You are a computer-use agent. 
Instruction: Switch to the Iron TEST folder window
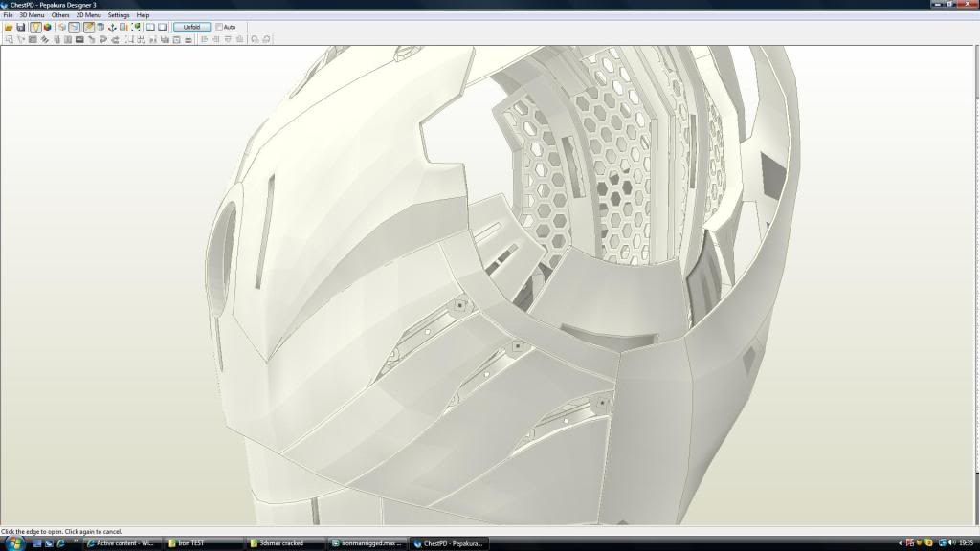pos(203,543)
